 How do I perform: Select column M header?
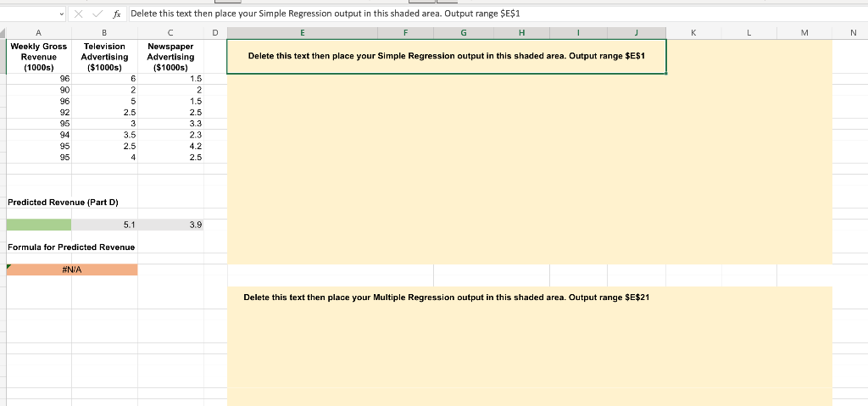[x=804, y=33]
